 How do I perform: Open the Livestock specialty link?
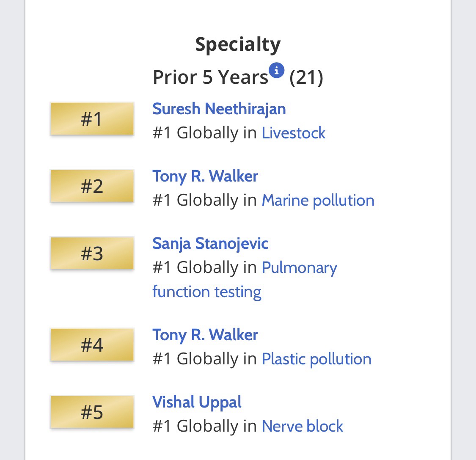tap(293, 133)
